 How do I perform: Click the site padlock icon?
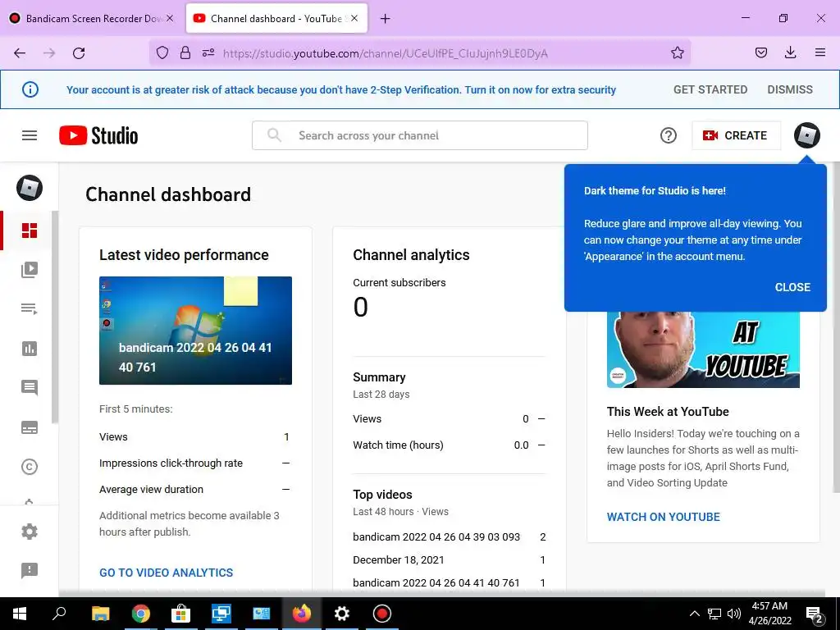tap(185, 53)
